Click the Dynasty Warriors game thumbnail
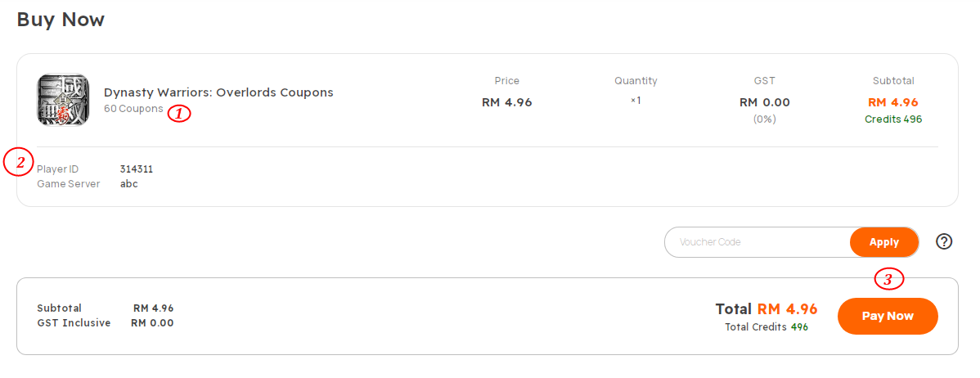The height and width of the screenshot is (378, 980). pos(62,100)
